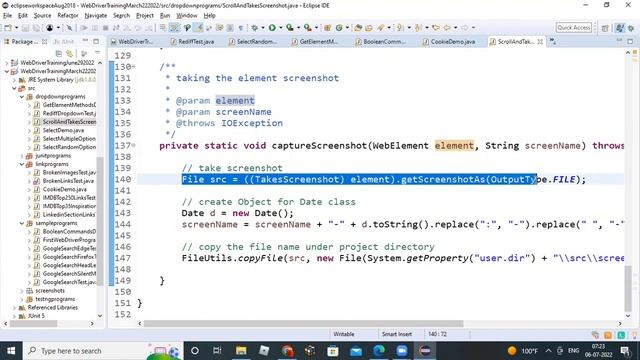This screenshot has height=360, width=640.
Task: Click the External Tools run icon
Action: pyautogui.click(x=307, y=28)
